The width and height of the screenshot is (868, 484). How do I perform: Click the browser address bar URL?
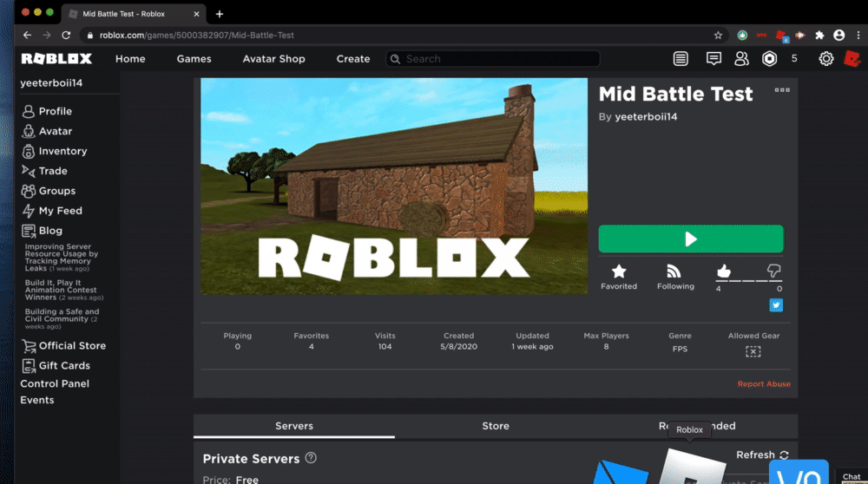coord(196,36)
